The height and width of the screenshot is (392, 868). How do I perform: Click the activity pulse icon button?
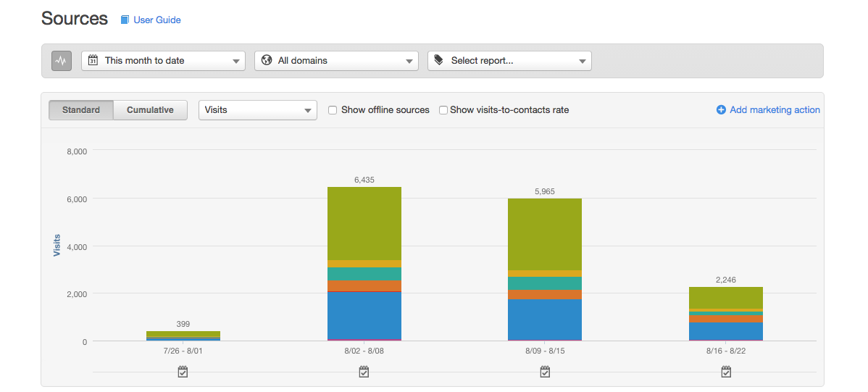click(62, 61)
